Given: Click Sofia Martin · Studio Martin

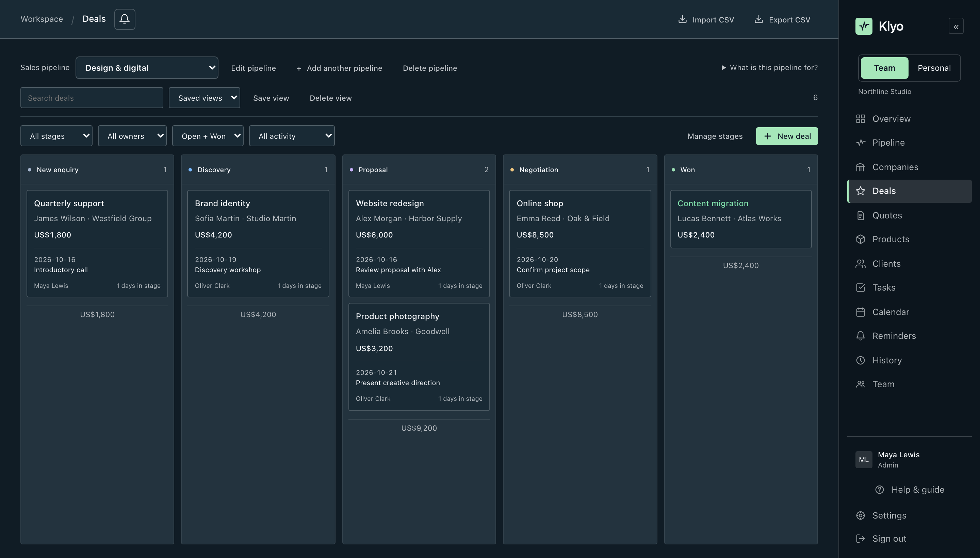Looking at the screenshot, I should tap(245, 218).
